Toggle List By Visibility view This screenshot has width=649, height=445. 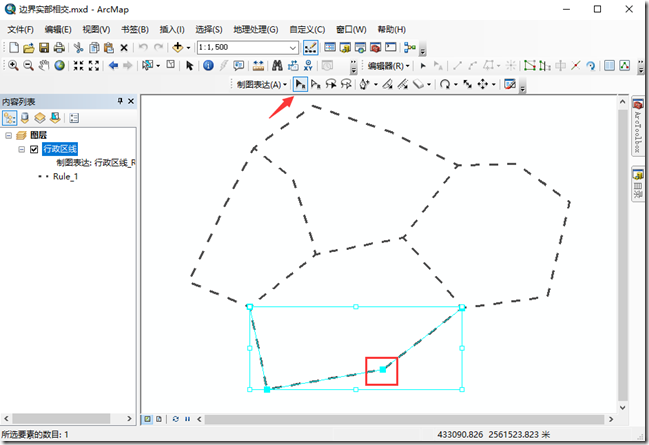(x=40, y=118)
